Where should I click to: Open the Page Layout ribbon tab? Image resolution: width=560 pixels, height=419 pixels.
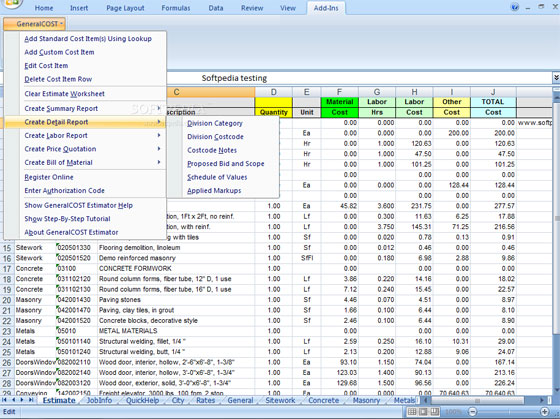[125, 8]
